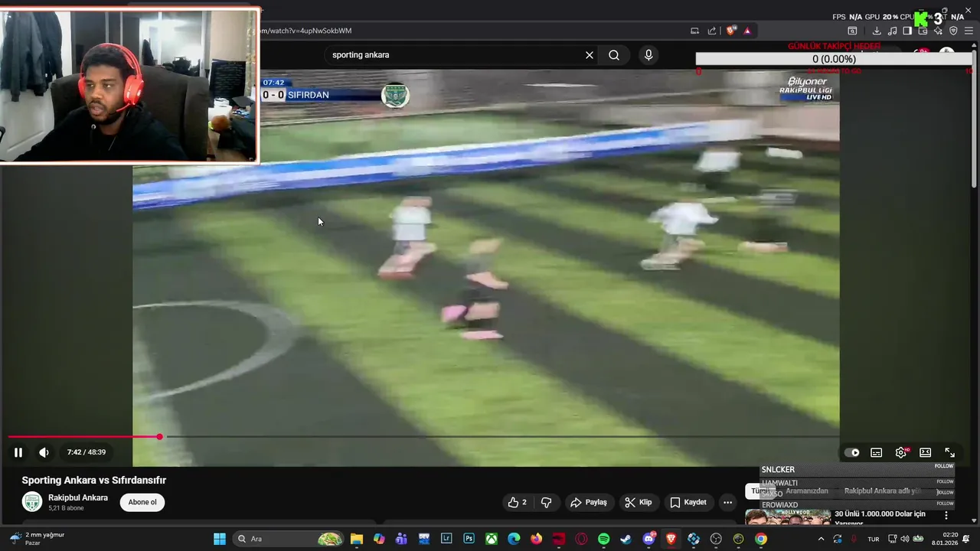Image resolution: width=980 pixels, height=551 pixels.
Task: Switch to Brave browser on taskbar
Action: coord(671,539)
